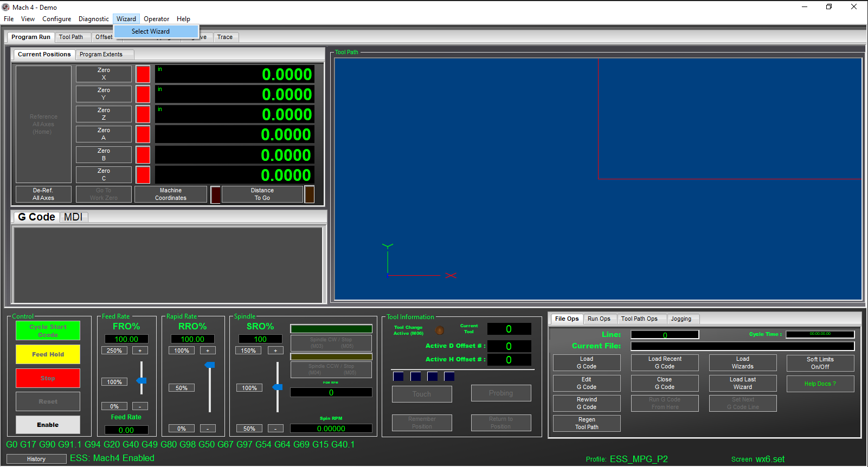
Task: Open the History log button
Action: coord(36,459)
